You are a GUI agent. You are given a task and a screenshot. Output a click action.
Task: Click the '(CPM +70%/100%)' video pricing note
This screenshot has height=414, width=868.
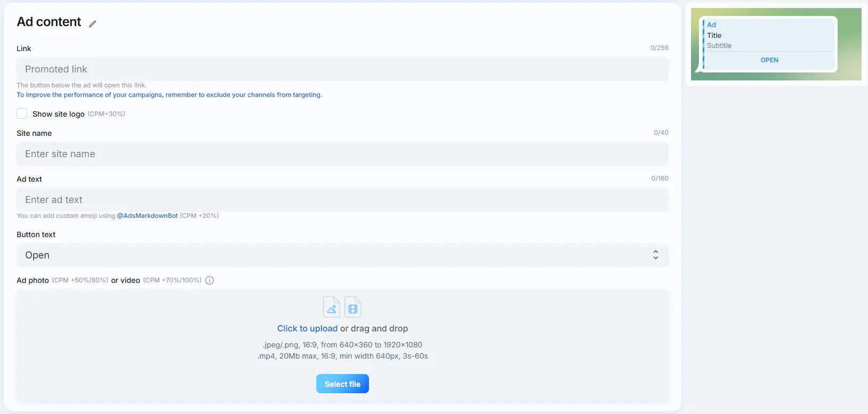[x=172, y=280]
